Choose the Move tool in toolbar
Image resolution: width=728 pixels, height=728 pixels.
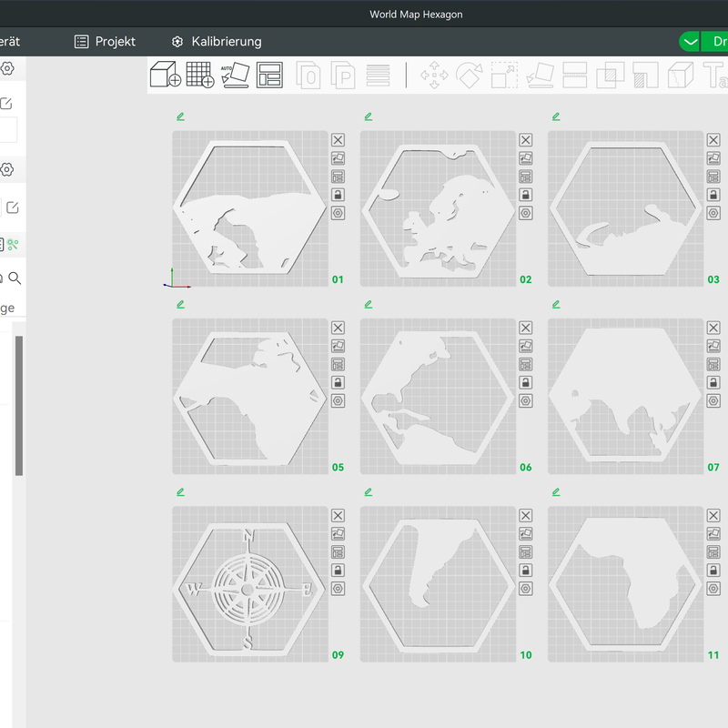(434, 75)
